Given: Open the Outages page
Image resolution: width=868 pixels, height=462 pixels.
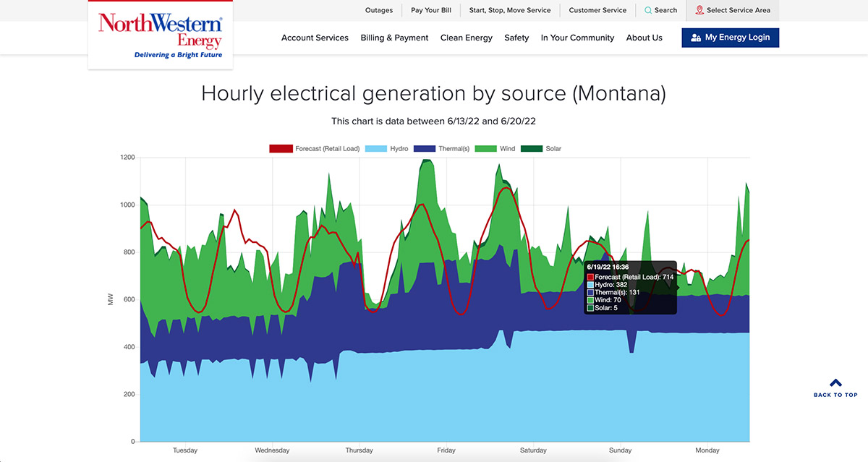Looking at the screenshot, I should (x=379, y=10).
